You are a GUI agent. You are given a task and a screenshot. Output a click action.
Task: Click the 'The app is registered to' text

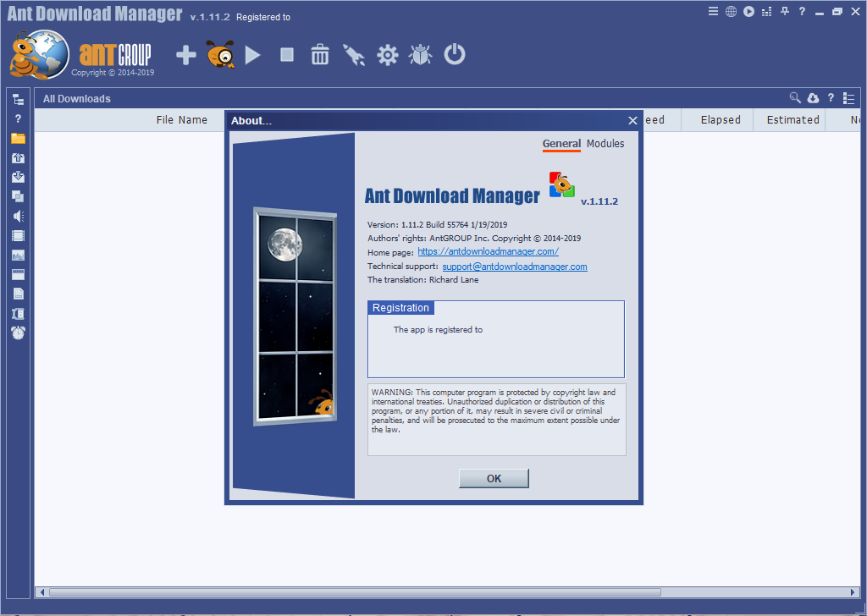(x=438, y=330)
